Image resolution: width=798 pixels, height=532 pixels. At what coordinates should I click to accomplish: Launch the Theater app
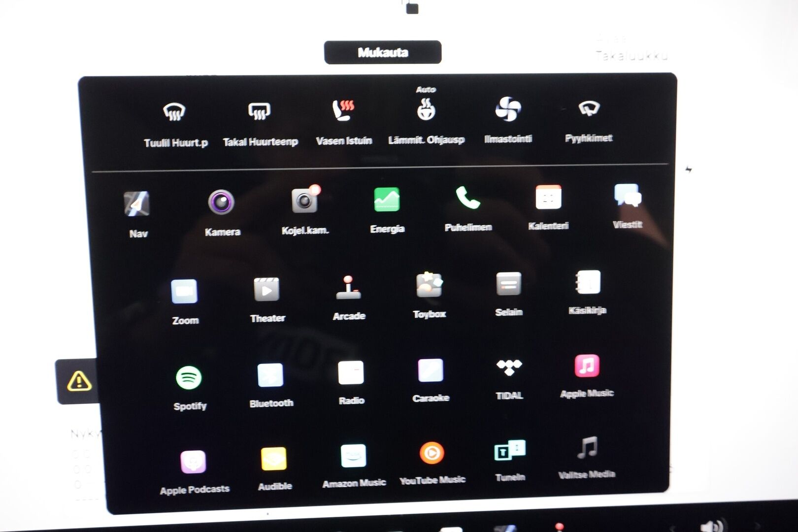click(x=266, y=290)
